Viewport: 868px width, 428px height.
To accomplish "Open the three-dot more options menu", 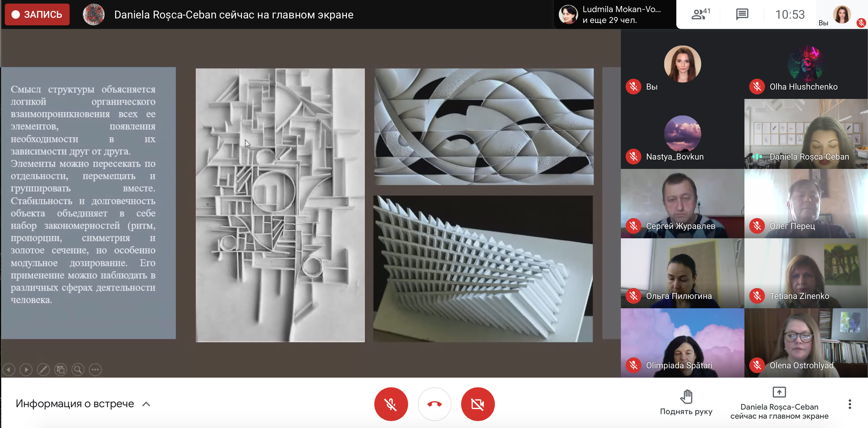I will point(850,404).
